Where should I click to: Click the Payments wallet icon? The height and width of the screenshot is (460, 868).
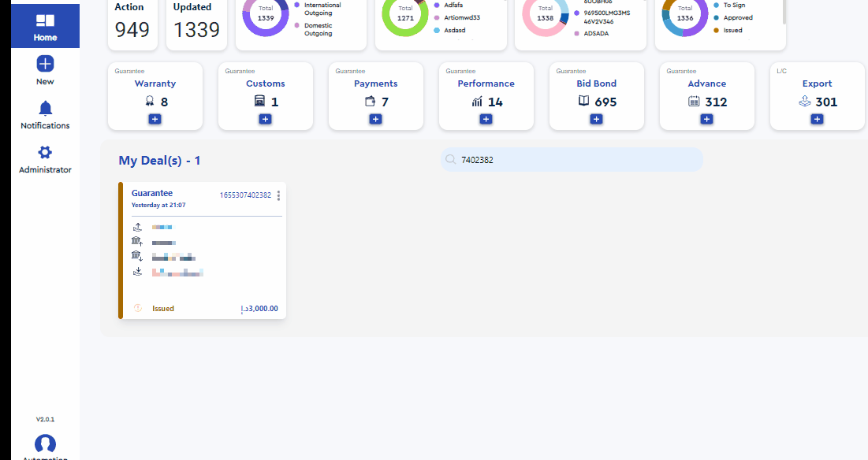[370, 101]
